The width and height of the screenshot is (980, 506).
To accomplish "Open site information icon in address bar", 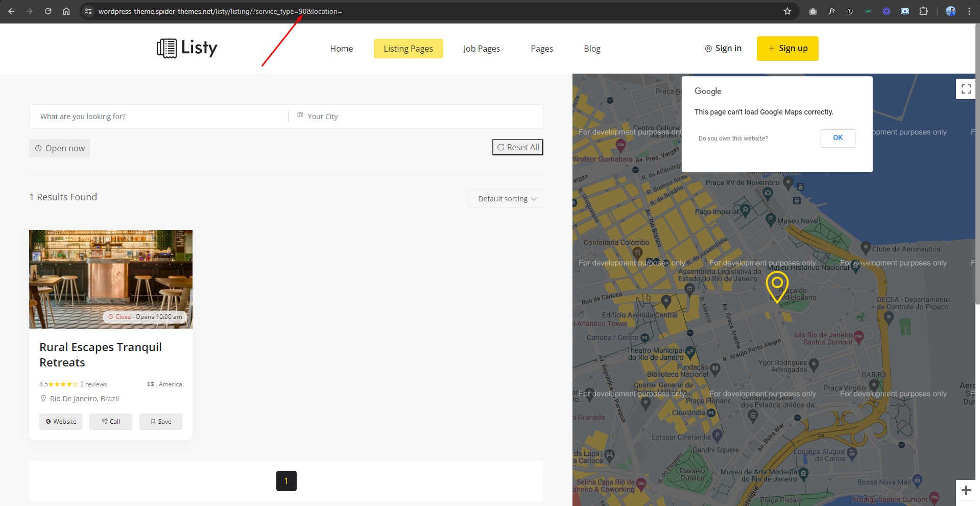I will tap(88, 11).
